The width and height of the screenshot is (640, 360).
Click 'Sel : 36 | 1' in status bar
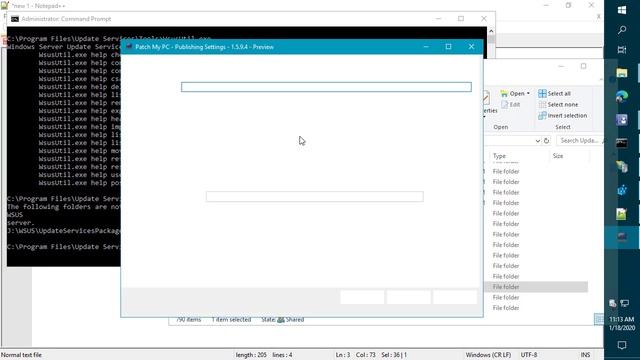tap(394, 355)
